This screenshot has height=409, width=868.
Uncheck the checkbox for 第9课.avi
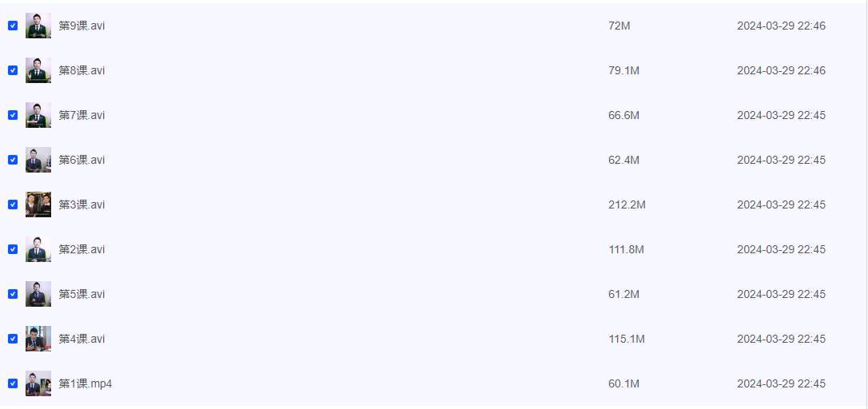tap(13, 26)
